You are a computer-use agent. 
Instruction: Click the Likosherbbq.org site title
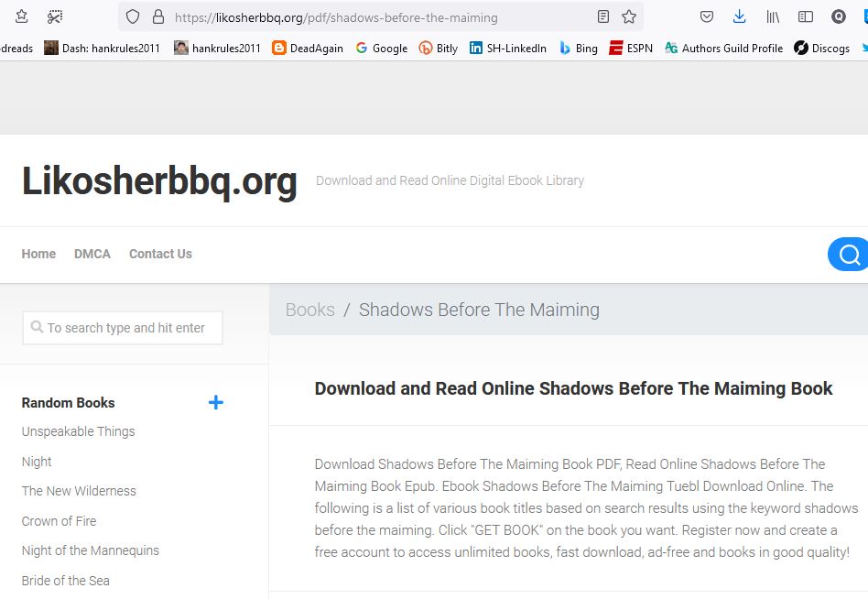pos(159,181)
